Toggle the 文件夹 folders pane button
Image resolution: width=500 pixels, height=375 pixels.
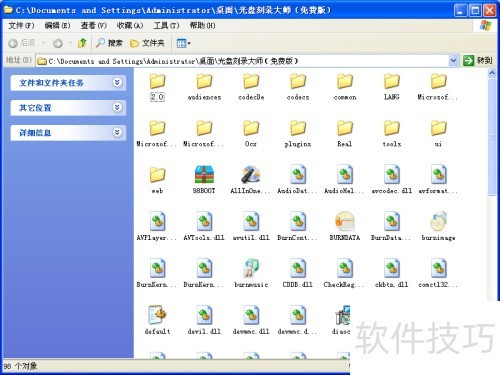pyautogui.click(x=147, y=43)
